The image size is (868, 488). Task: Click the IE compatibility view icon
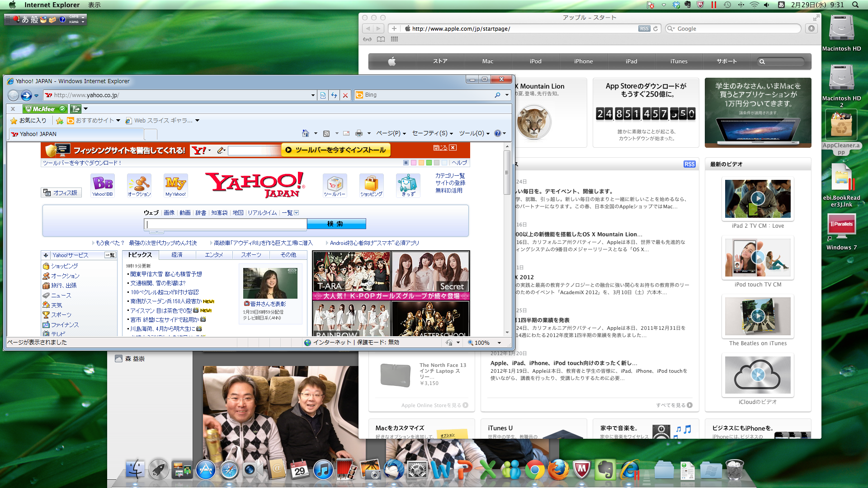[x=323, y=95]
